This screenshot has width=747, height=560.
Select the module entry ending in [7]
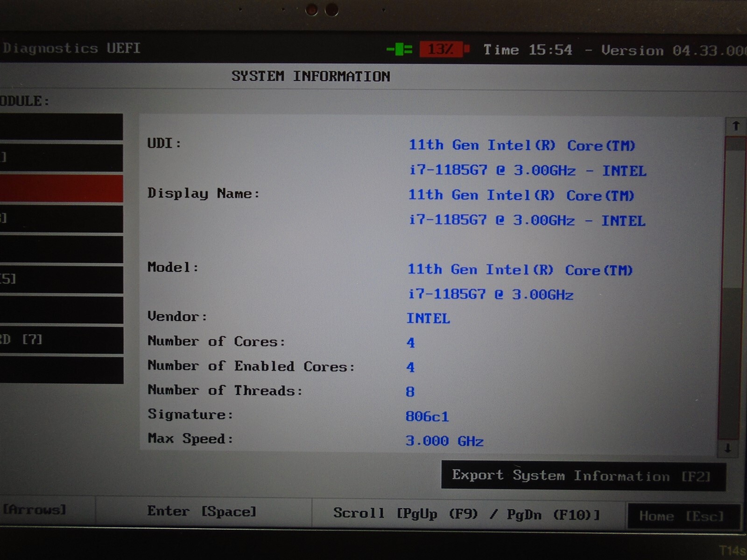point(61,340)
